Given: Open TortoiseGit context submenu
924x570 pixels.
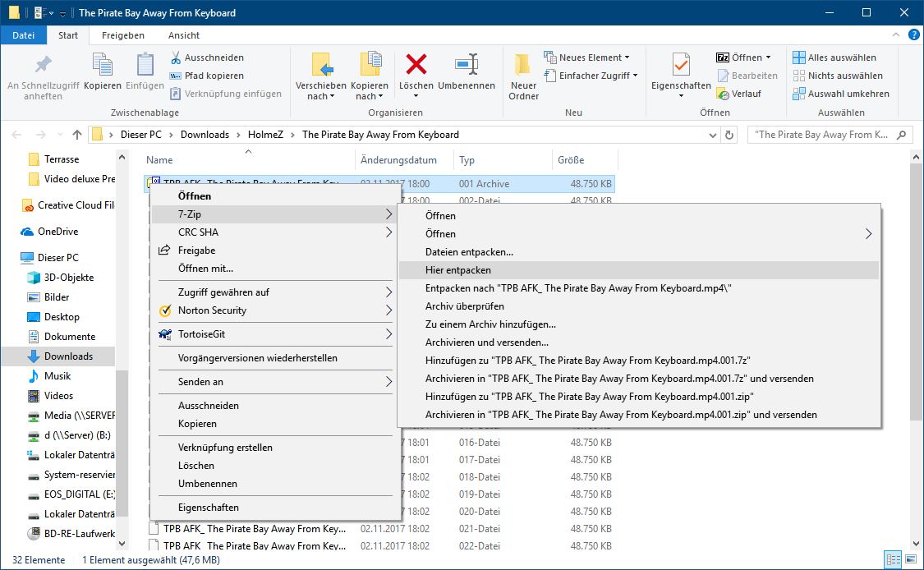Looking at the screenshot, I should [x=273, y=334].
